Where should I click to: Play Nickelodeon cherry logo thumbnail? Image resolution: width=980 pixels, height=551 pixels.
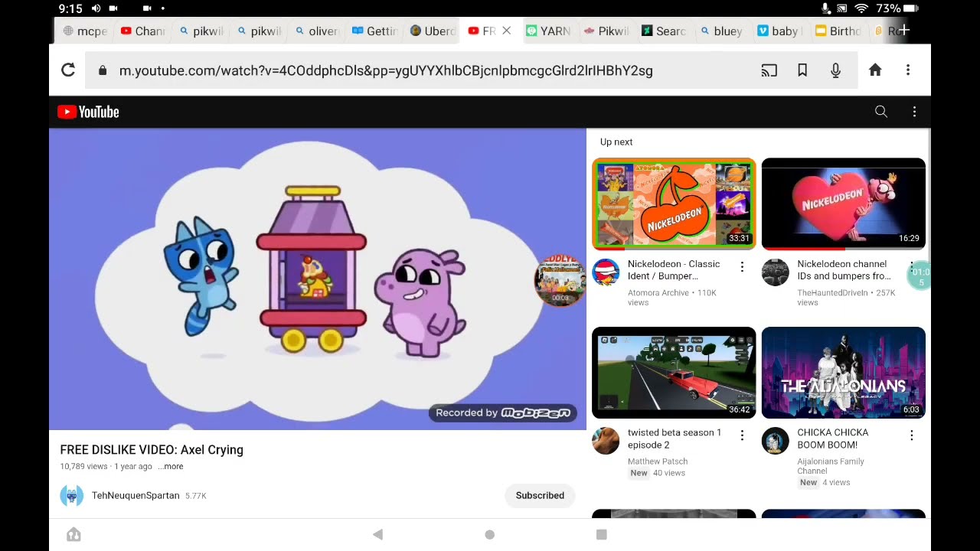tap(674, 204)
